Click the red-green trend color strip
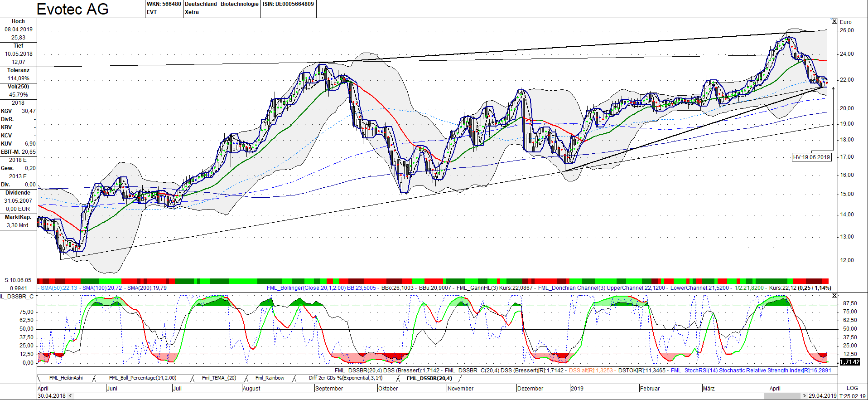This screenshot has height=400, width=868. 433,281
